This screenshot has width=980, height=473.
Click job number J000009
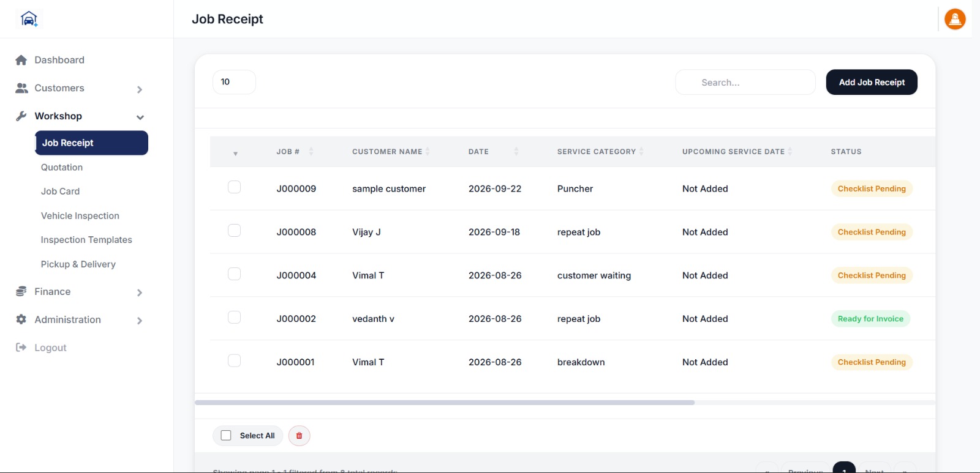tap(296, 188)
